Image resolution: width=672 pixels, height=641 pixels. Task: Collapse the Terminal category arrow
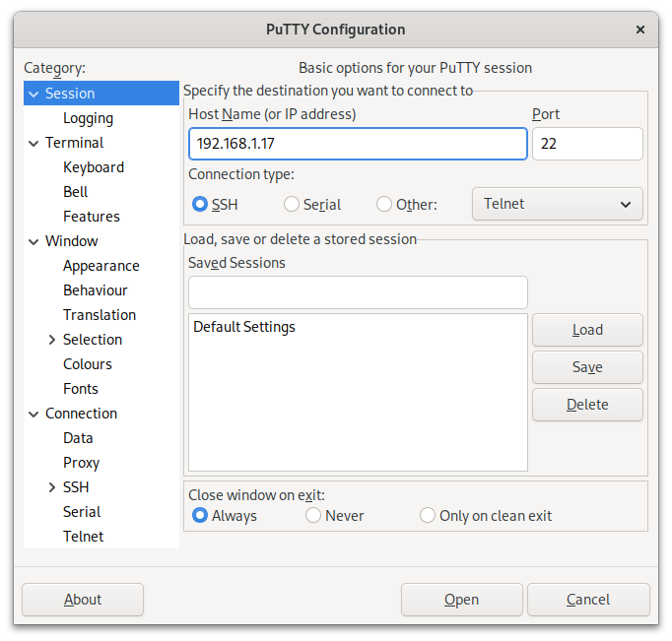coord(34,143)
